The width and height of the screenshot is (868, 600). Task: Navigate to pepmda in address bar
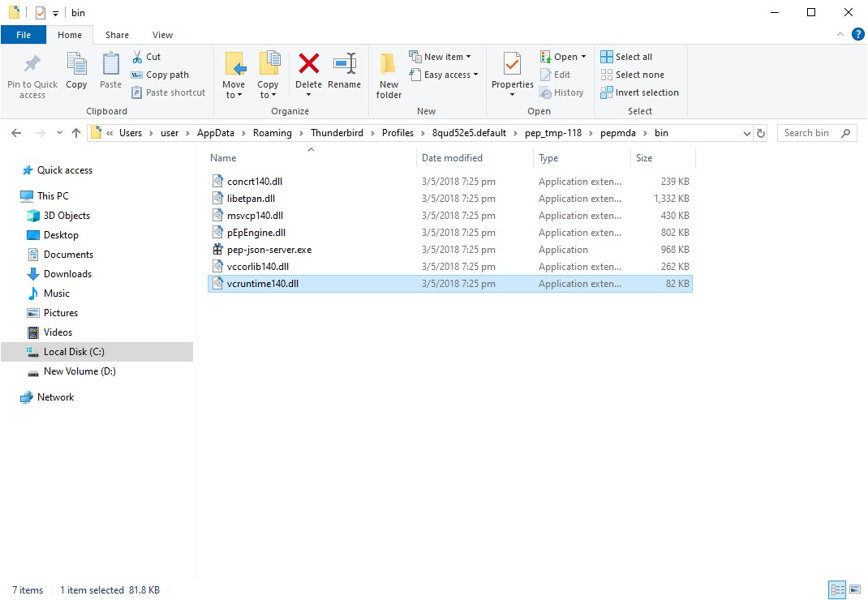(618, 133)
